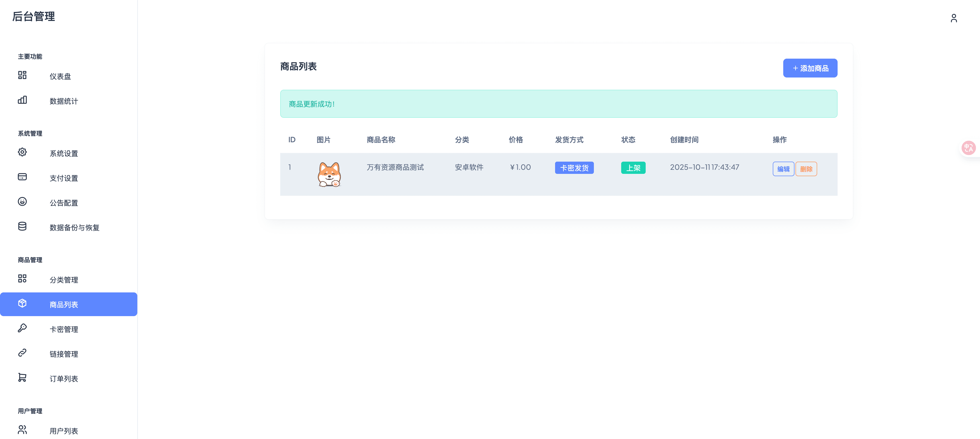This screenshot has width=980, height=439.
Task: Click the floating translate widget icon
Action: 968,148
